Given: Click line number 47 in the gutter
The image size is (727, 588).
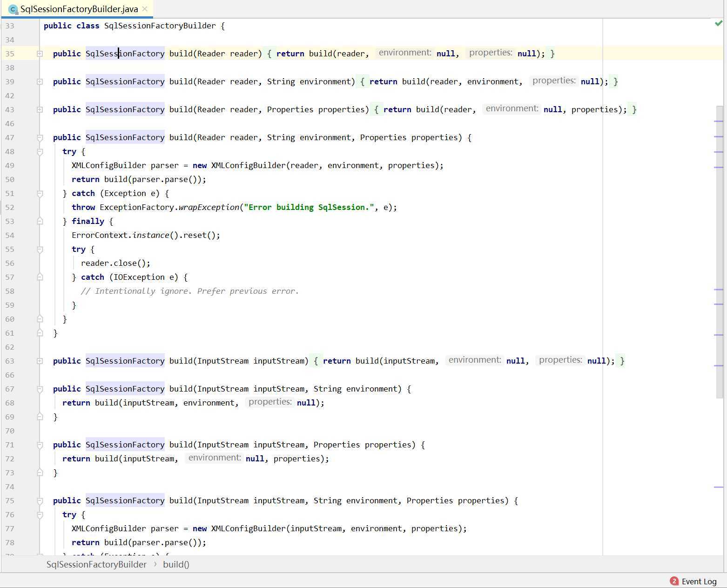Looking at the screenshot, I should (10, 137).
